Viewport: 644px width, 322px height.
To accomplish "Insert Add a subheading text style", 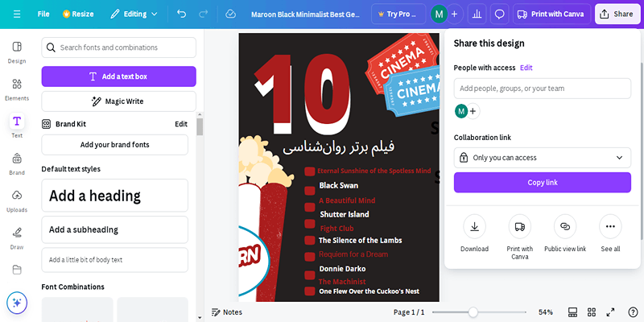I will click(x=114, y=229).
